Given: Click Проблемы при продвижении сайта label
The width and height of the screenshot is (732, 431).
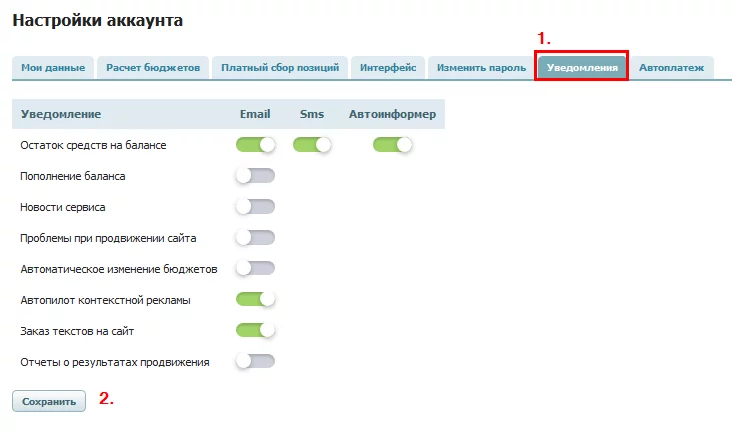Looking at the screenshot, I should (108, 238).
